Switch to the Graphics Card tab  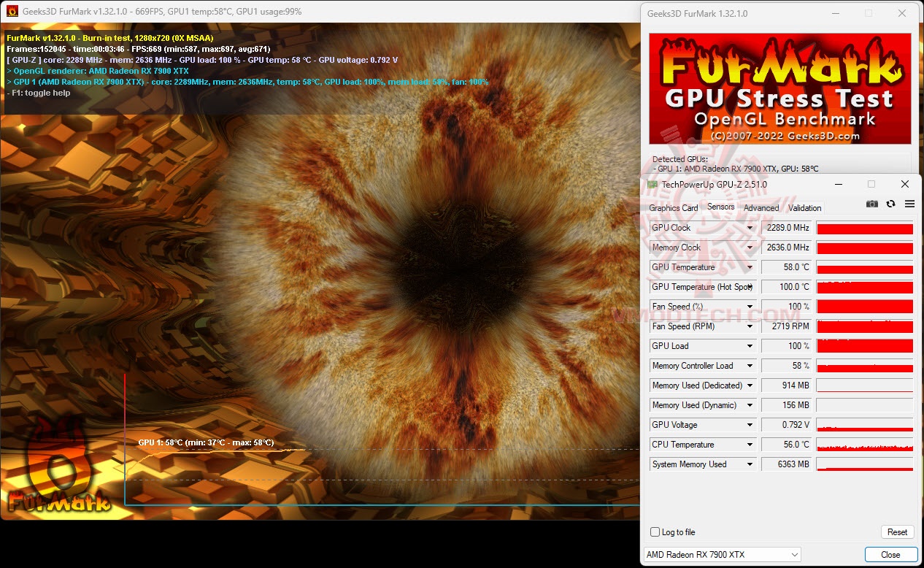click(x=674, y=208)
